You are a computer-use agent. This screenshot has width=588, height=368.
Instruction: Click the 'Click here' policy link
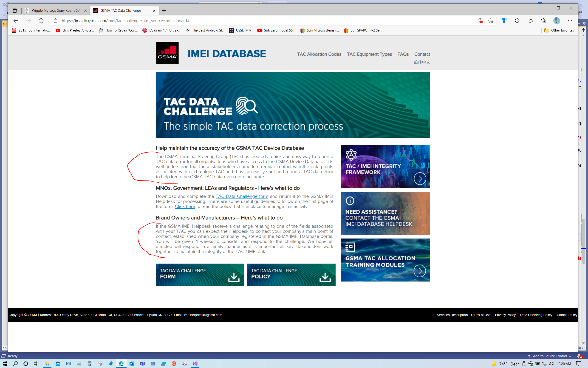coord(185,206)
